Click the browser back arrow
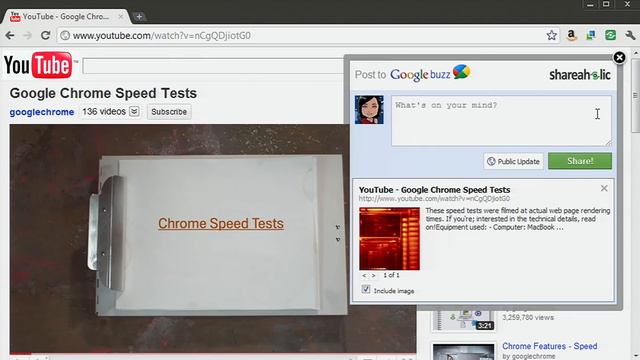The image size is (640, 360). point(10,36)
